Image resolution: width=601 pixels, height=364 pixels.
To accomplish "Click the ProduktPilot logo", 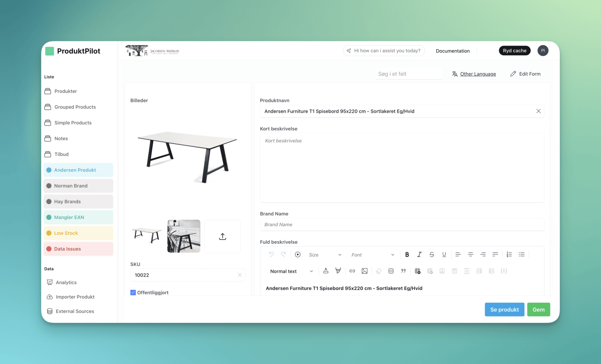I will click(73, 51).
